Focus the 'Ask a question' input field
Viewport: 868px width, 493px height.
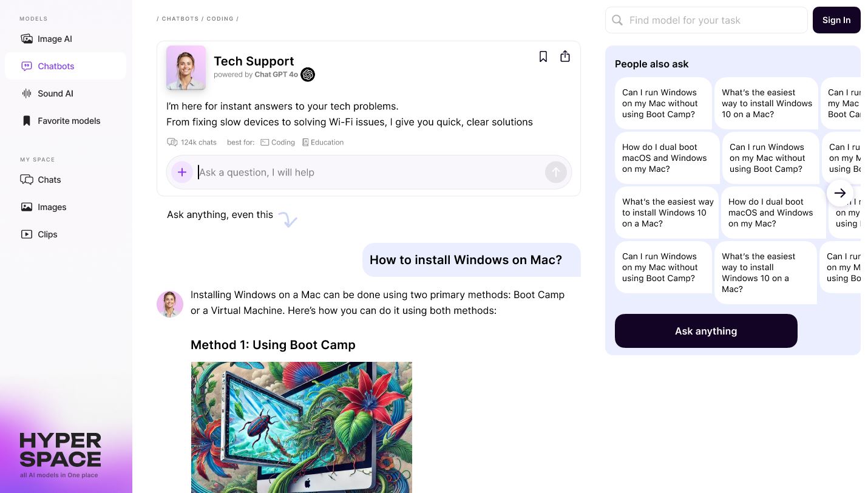point(370,172)
